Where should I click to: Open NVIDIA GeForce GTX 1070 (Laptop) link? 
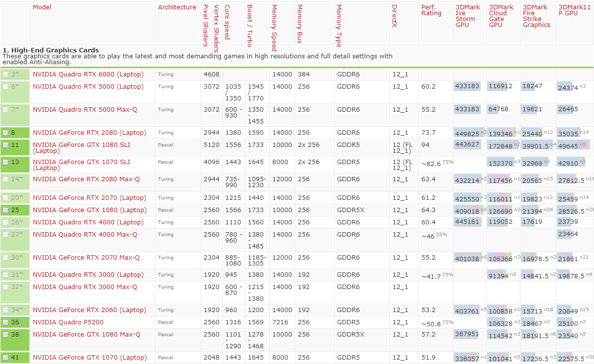pyautogui.click(x=89, y=358)
